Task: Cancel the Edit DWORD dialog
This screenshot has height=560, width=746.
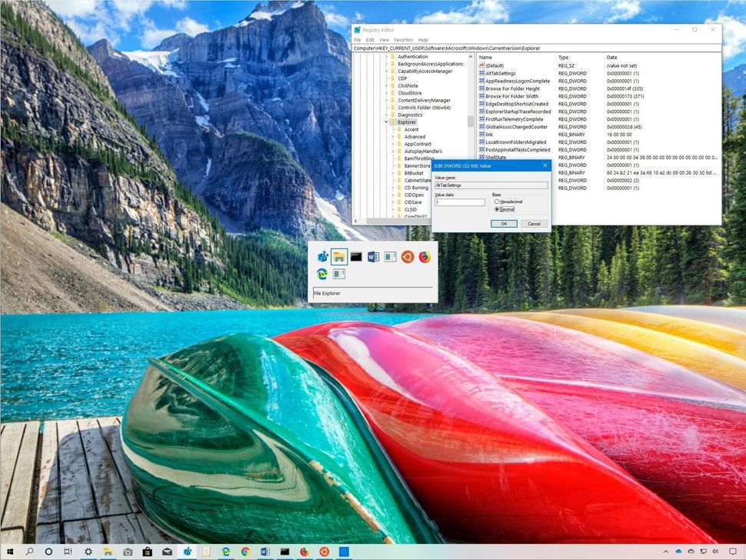Action: (535, 223)
